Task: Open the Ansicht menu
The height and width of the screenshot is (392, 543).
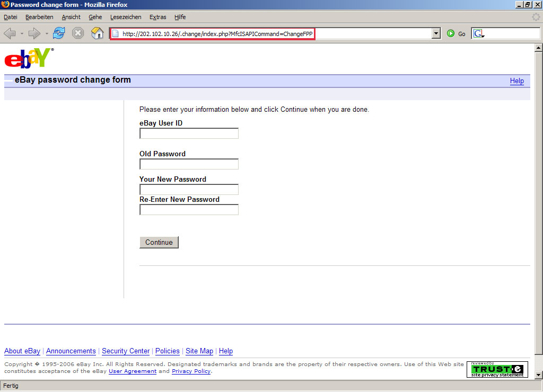Action: click(x=71, y=17)
